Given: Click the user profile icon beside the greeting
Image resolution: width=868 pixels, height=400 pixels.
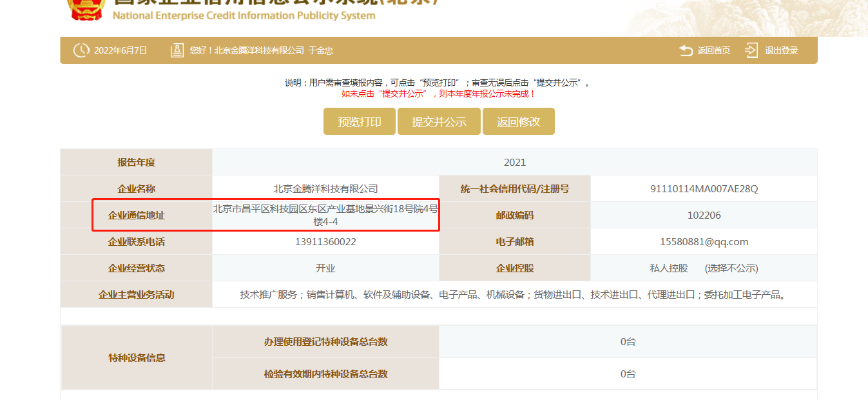Looking at the screenshot, I should coord(177,50).
